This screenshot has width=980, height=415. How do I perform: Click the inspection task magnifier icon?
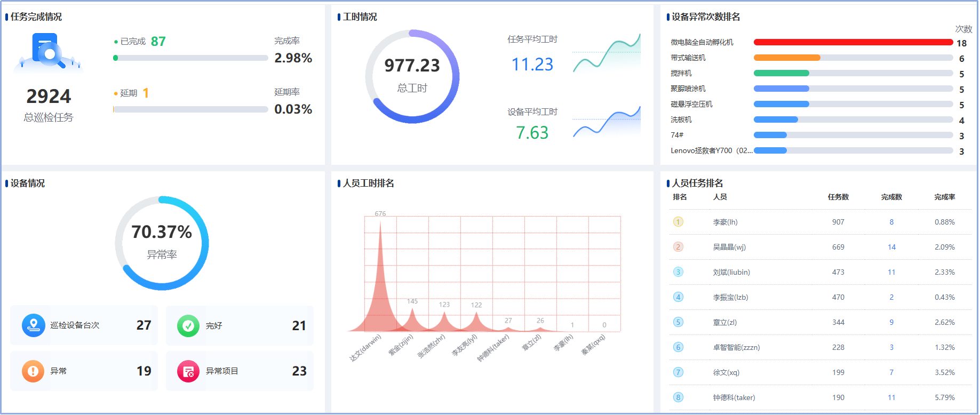49,51
